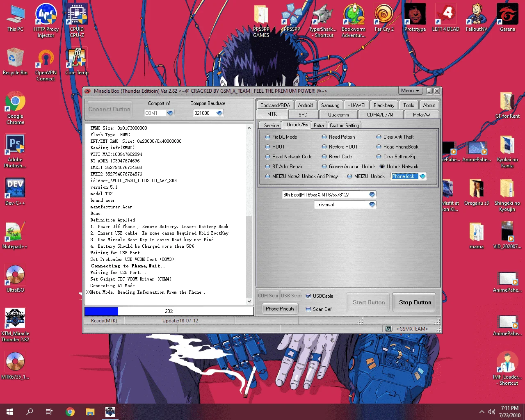The width and height of the screenshot is (525, 420).
Task: Open Adobe Photoshop desktop shortcut
Action: tap(15, 151)
